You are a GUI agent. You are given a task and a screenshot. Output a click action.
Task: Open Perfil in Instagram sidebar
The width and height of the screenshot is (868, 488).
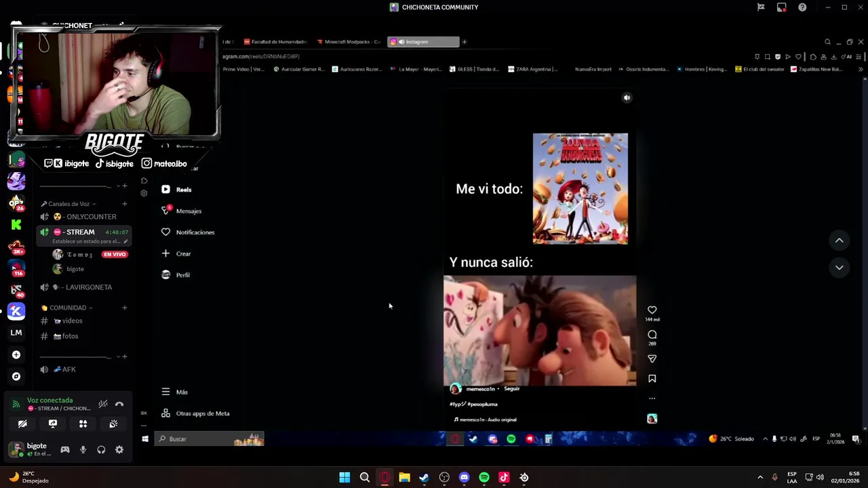click(176, 274)
